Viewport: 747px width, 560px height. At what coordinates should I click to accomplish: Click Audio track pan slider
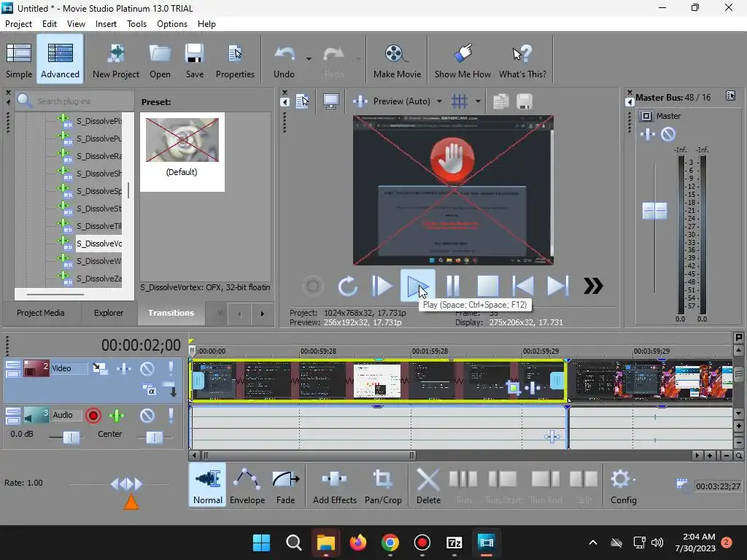point(154,437)
